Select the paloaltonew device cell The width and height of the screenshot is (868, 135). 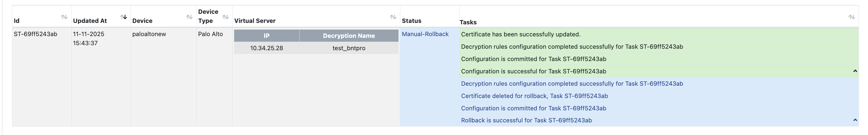click(149, 34)
